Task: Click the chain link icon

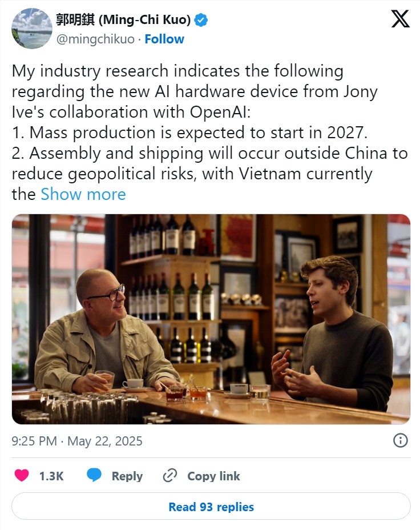Action: click(x=171, y=476)
